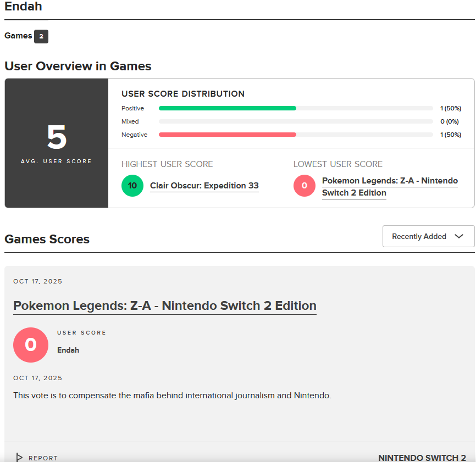
Task: Click the large red 0 review score
Action: tap(31, 345)
